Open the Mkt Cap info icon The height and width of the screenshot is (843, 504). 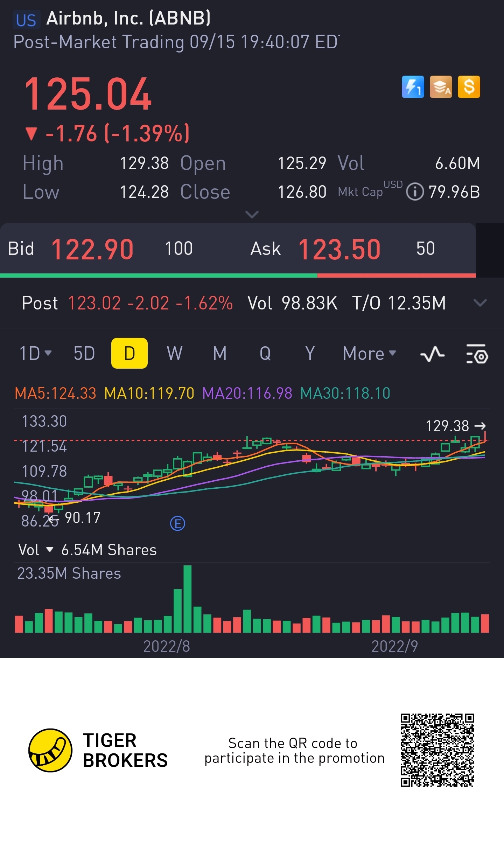coord(415,192)
